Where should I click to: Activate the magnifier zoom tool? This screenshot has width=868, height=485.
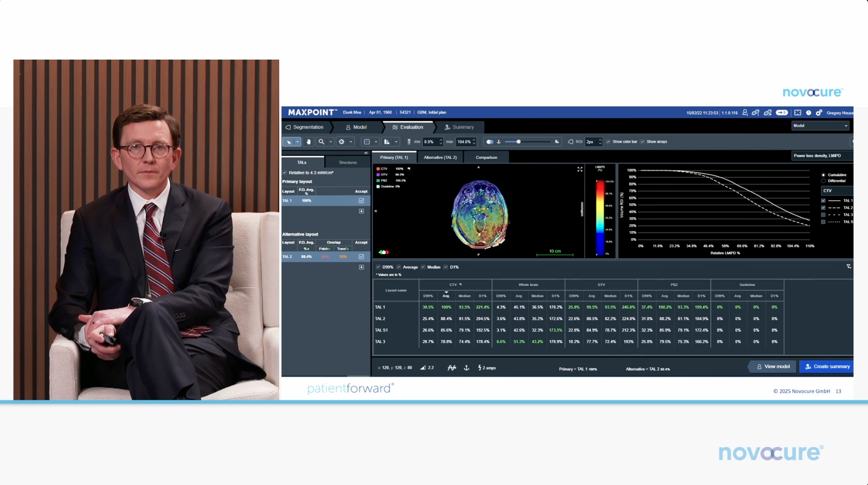[x=322, y=142]
